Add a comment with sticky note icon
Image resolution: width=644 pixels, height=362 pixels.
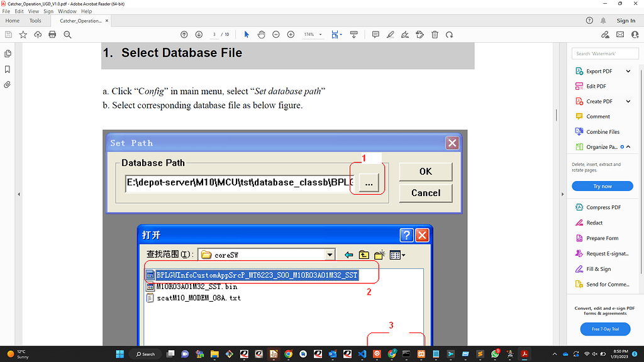click(x=375, y=35)
